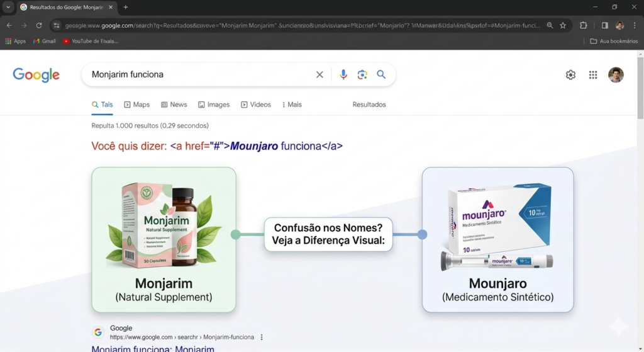The width and height of the screenshot is (644, 352).
Task: Switch to the Maps tab
Action: [x=137, y=105]
